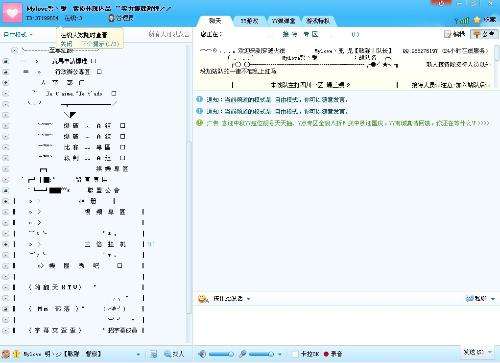This screenshot has width=500, height=363.
Task: Open the green advertisement text link
Action: click(348, 123)
